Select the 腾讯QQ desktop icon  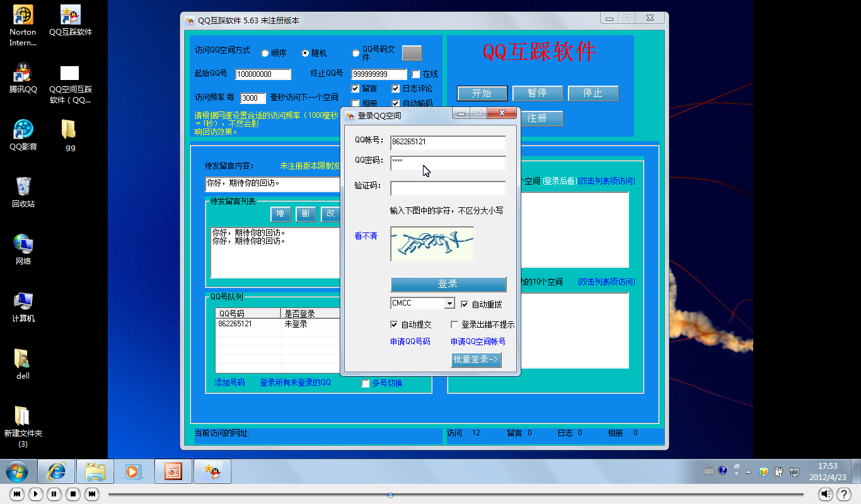click(23, 78)
